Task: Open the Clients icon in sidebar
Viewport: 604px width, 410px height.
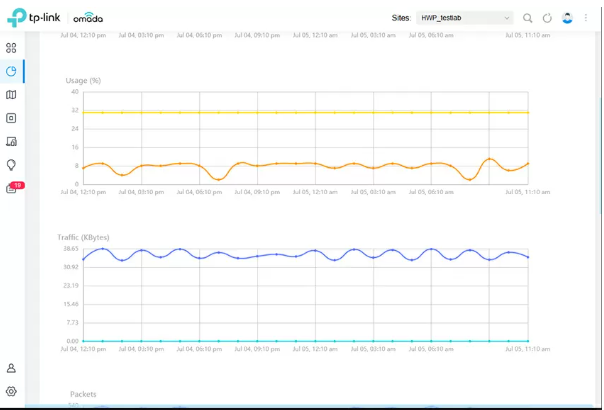Action: [11, 142]
